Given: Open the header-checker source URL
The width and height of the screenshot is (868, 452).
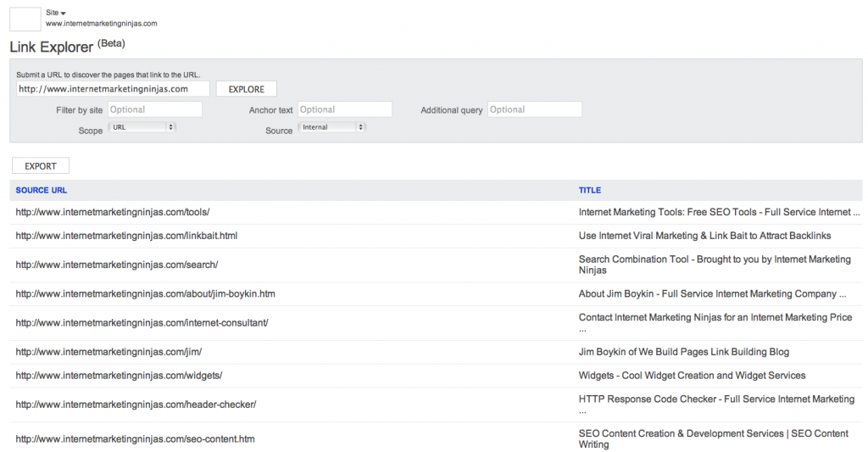Looking at the screenshot, I should tap(136, 405).
